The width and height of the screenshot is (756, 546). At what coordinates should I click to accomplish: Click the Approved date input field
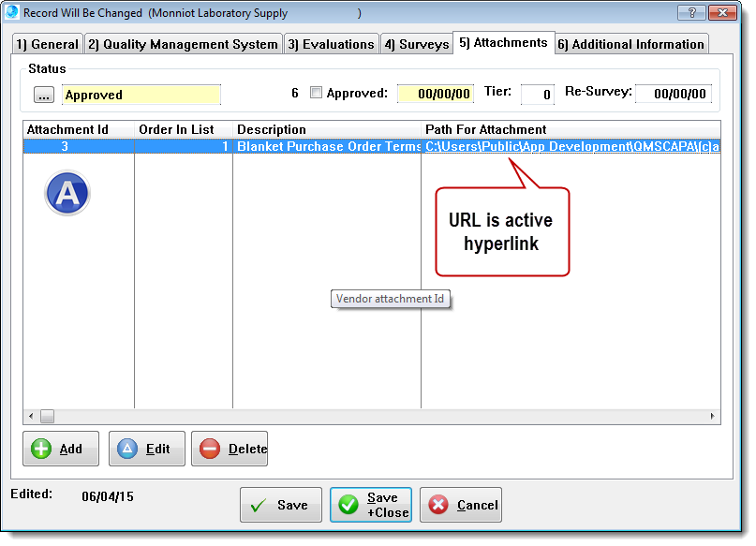click(x=436, y=95)
